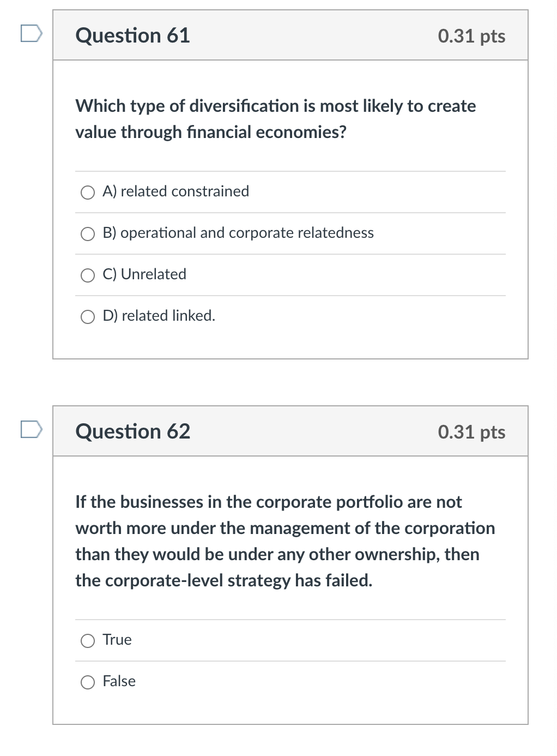557x756 pixels.
Task: Select False for Question 62
Action: [x=88, y=682]
